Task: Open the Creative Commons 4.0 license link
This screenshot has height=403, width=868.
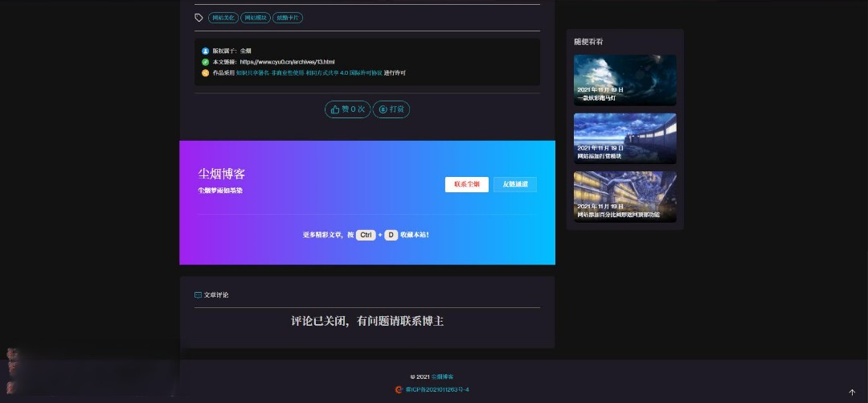Action: [x=309, y=72]
